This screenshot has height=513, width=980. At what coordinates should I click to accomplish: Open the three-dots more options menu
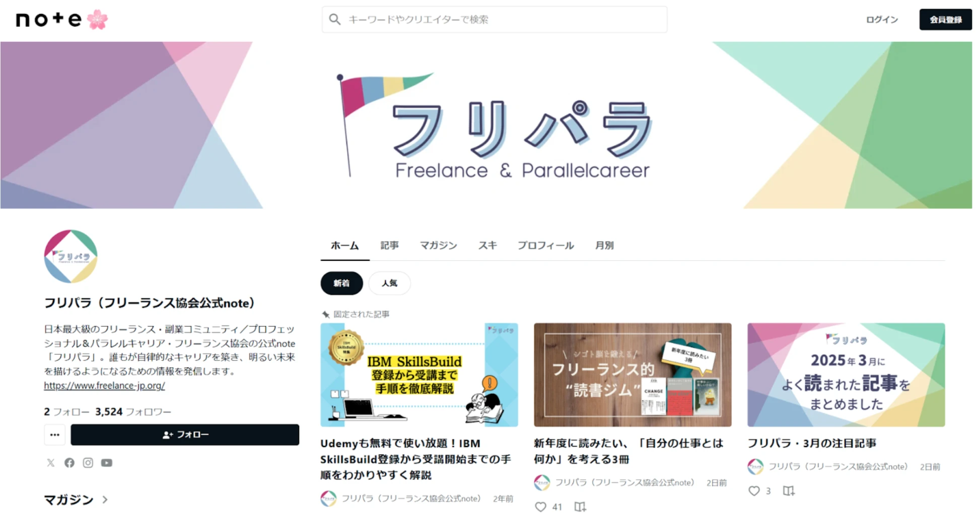click(55, 435)
